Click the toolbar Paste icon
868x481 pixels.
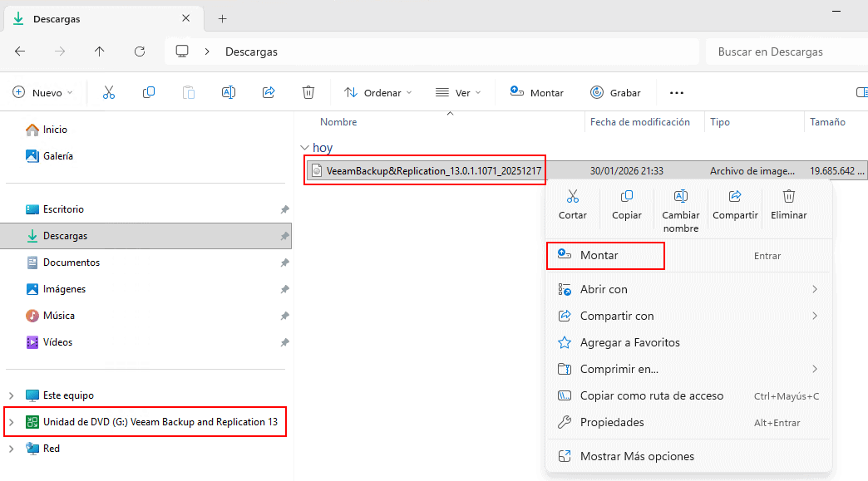pyautogui.click(x=188, y=92)
